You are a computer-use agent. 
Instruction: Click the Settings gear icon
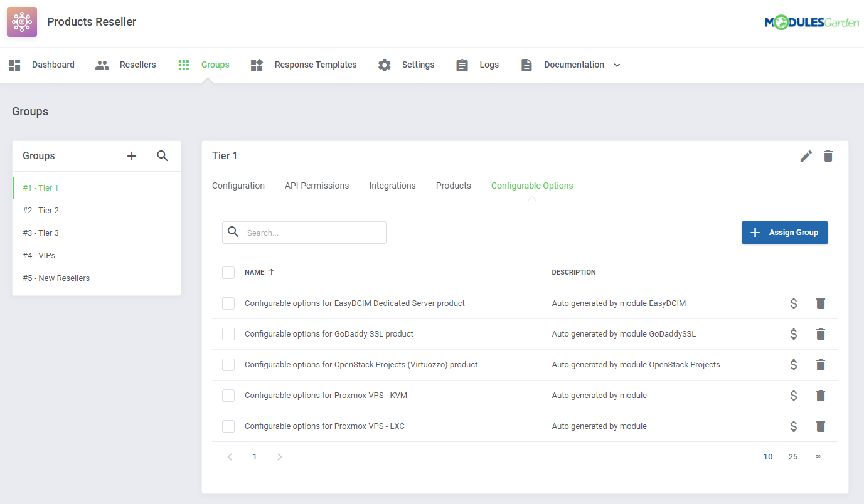(x=384, y=65)
